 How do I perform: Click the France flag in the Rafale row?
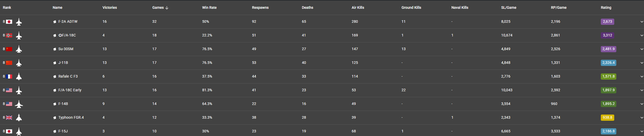point(9,77)
